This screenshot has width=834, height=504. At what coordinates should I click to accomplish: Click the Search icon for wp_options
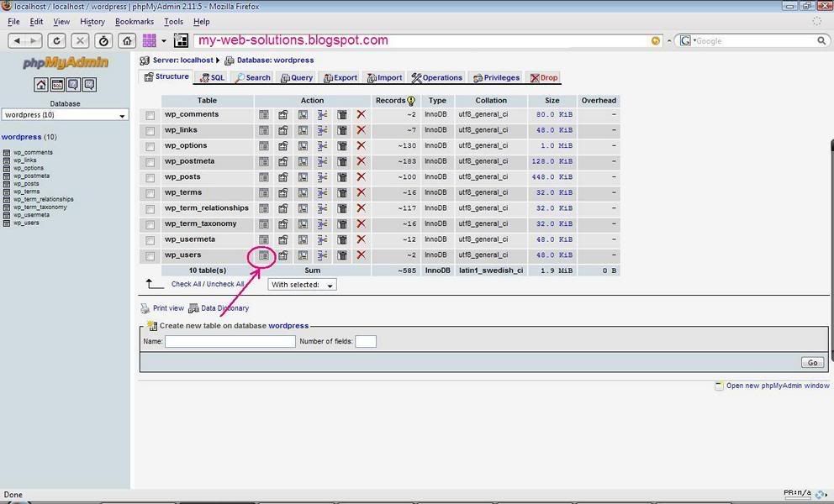(303, 145)
